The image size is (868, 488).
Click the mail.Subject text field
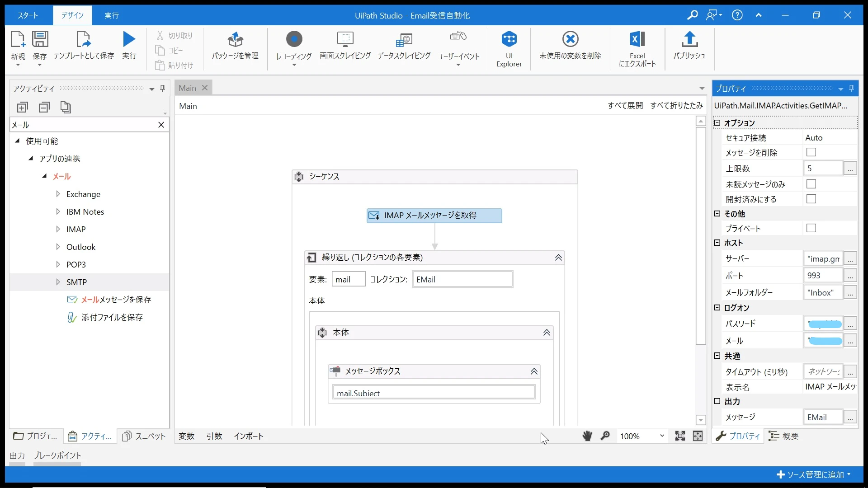point(434,393)
